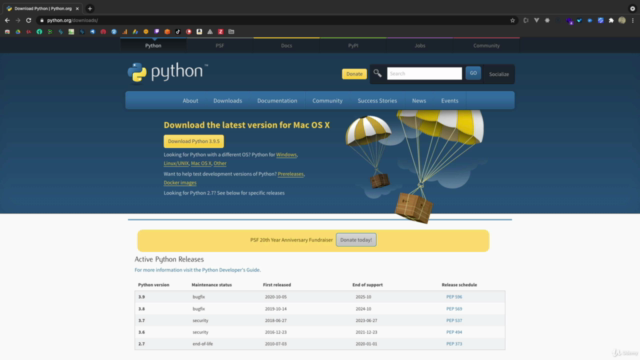Open the Downloads menu
The image size is (640, 360).
[x=228, y=101]
